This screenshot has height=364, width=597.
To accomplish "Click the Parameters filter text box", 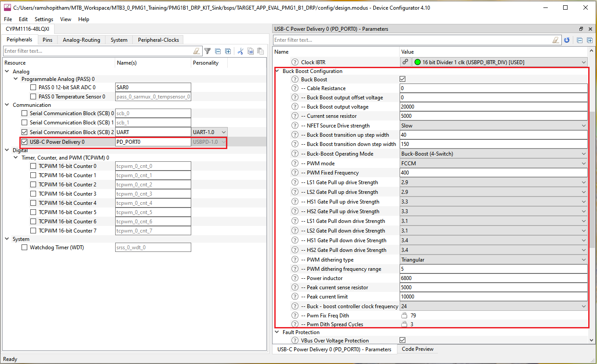I will 412,40.
